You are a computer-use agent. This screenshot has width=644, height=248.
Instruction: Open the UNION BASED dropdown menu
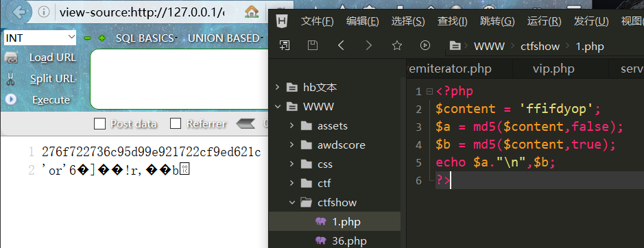225,38
